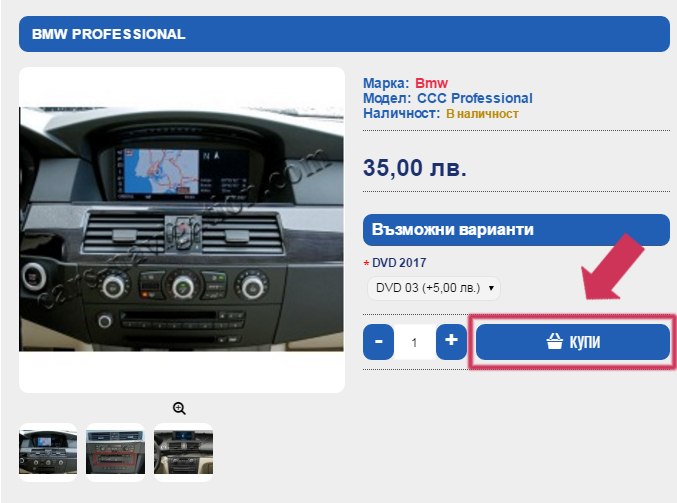
Task: Click the Bmw brand link
Action: (x=431, y=83)
